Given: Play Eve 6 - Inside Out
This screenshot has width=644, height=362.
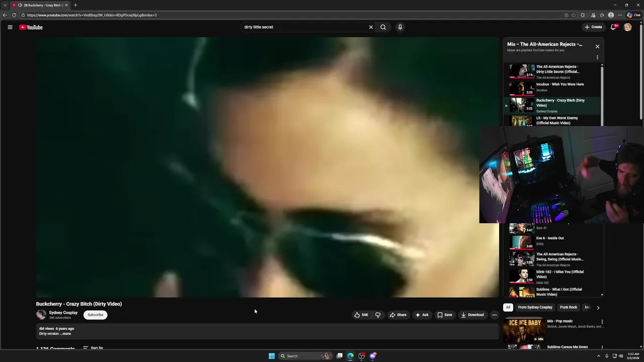Looking at the screenshot, I should click(553, 242).
